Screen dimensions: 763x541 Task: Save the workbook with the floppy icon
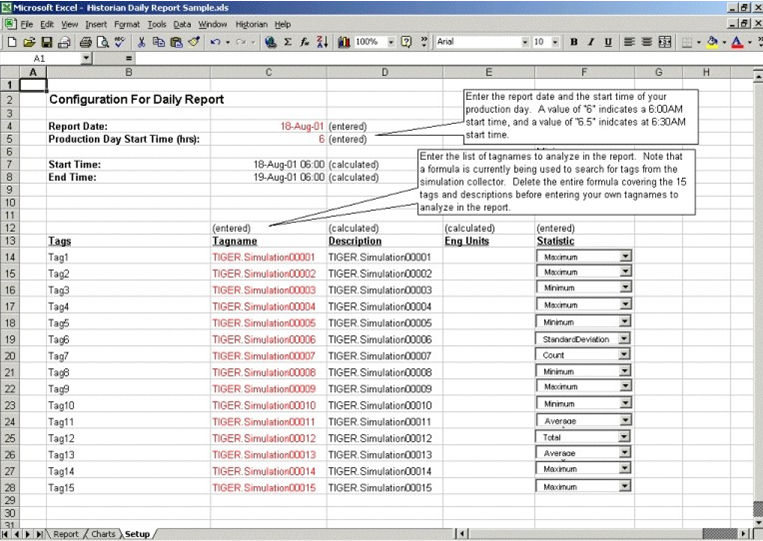pos(47,42)
